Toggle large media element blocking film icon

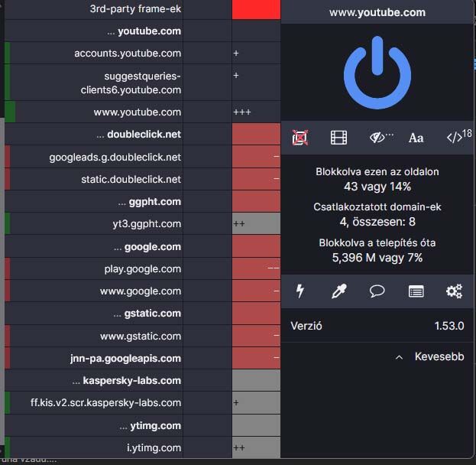coord(338,138)
